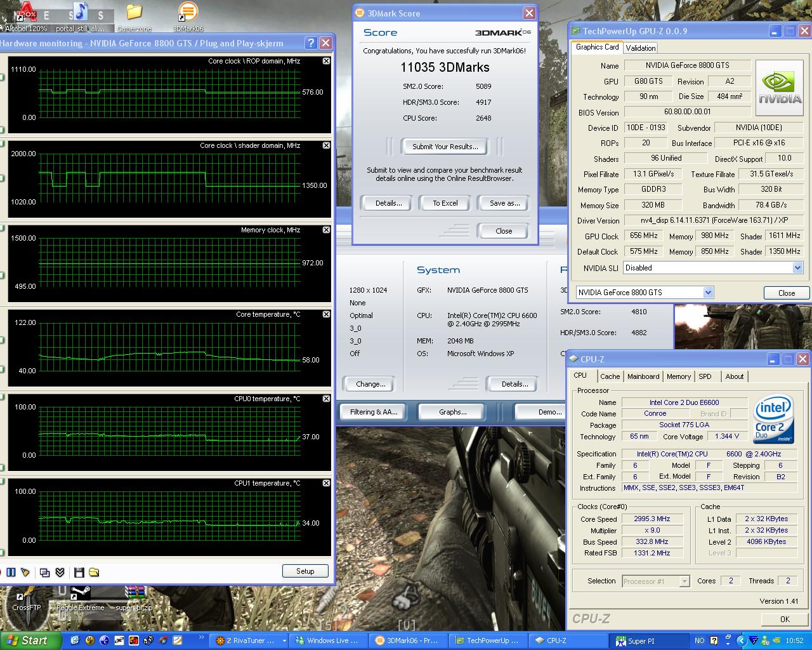Open the Alcohol 120% desktop shortcut
Screen dimensions: 812x650
point(25,17)
